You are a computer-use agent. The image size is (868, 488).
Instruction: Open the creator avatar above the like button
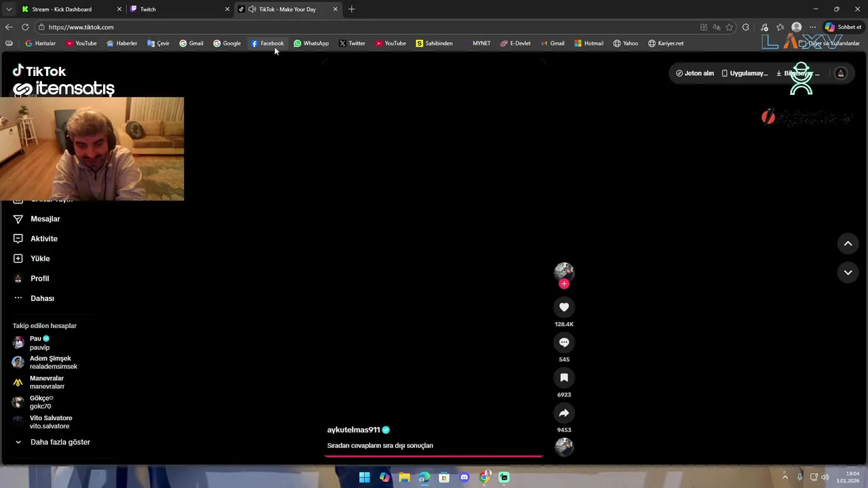coord(564,272)
